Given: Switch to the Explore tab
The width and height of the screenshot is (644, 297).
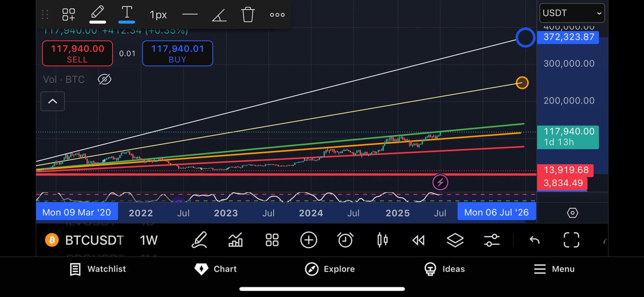Looking at the screenshot, I should point(330,269).
